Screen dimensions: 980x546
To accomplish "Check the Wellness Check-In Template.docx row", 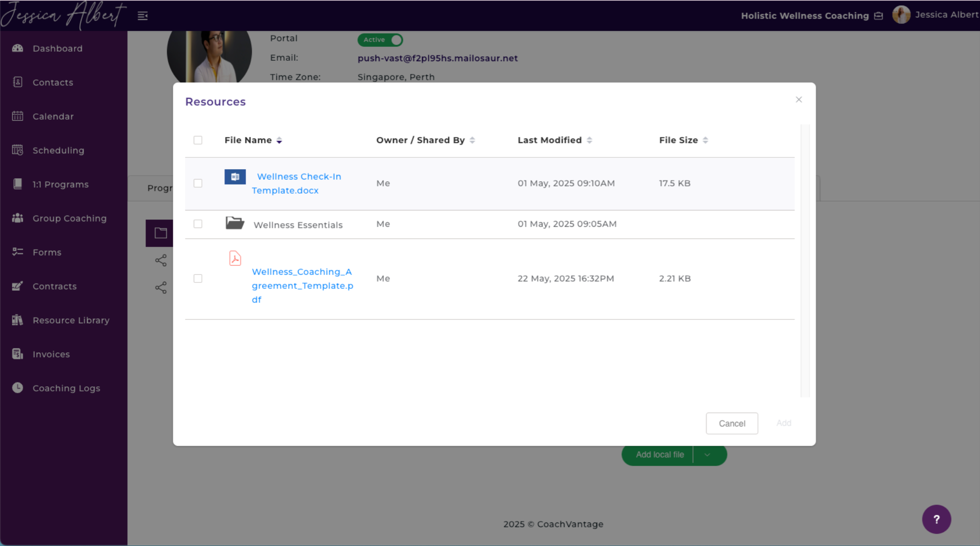I will (198, 183).
